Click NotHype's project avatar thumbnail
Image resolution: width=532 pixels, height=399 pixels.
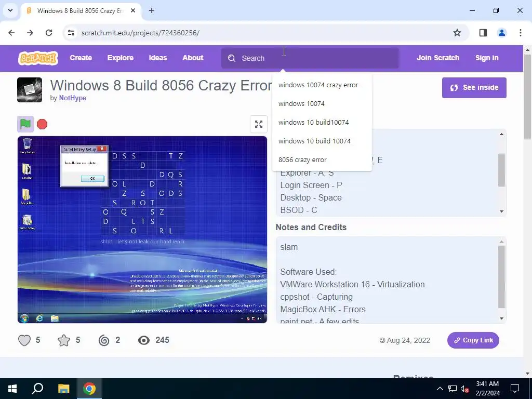point(30,90)
